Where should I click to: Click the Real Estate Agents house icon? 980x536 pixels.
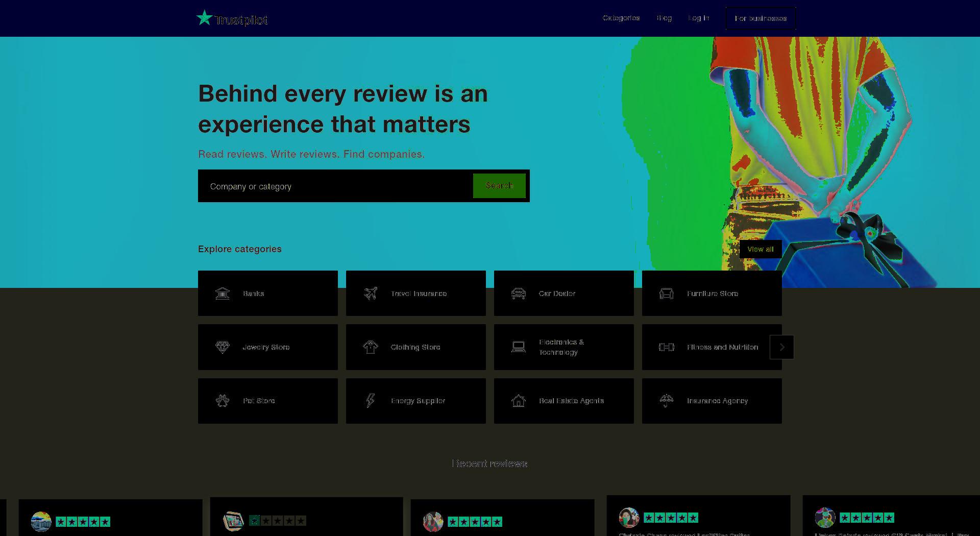pyautogui.click(x=519, y=401)
